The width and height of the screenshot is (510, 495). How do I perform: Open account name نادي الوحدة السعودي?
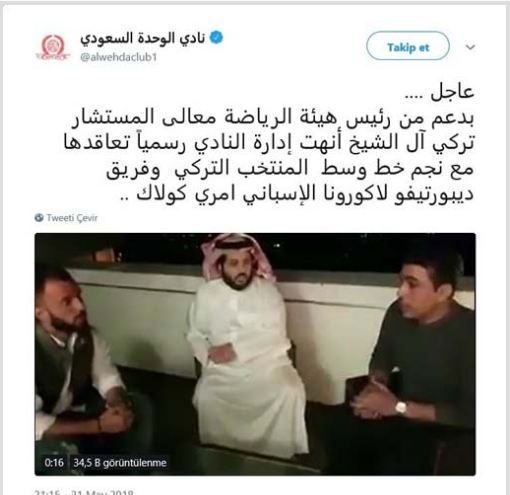(x=143, y=38)
